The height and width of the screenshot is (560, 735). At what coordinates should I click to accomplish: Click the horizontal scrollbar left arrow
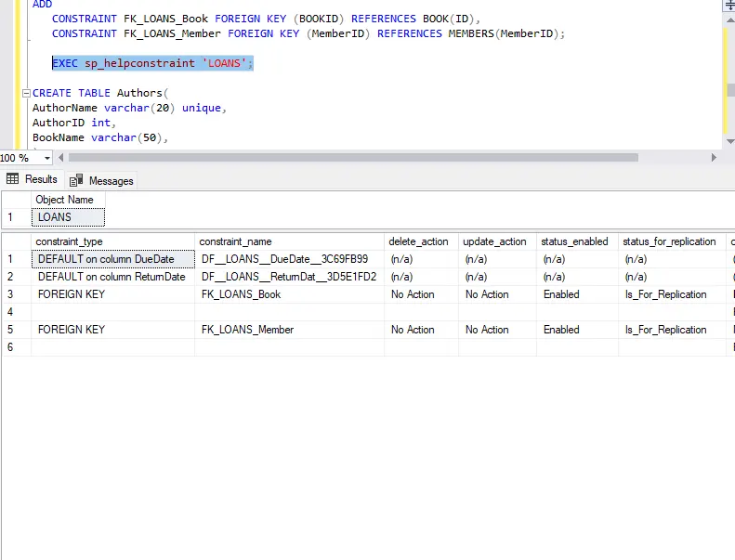[61, 158]
